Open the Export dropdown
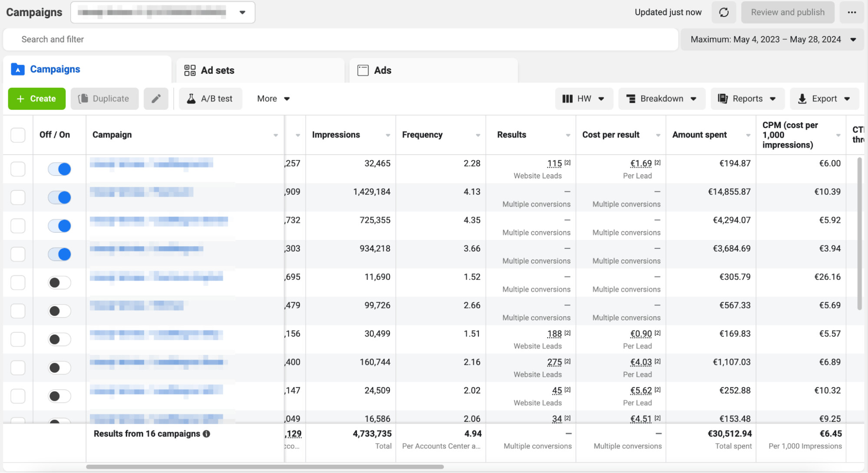The image size is (868, 473). point(824,99)
